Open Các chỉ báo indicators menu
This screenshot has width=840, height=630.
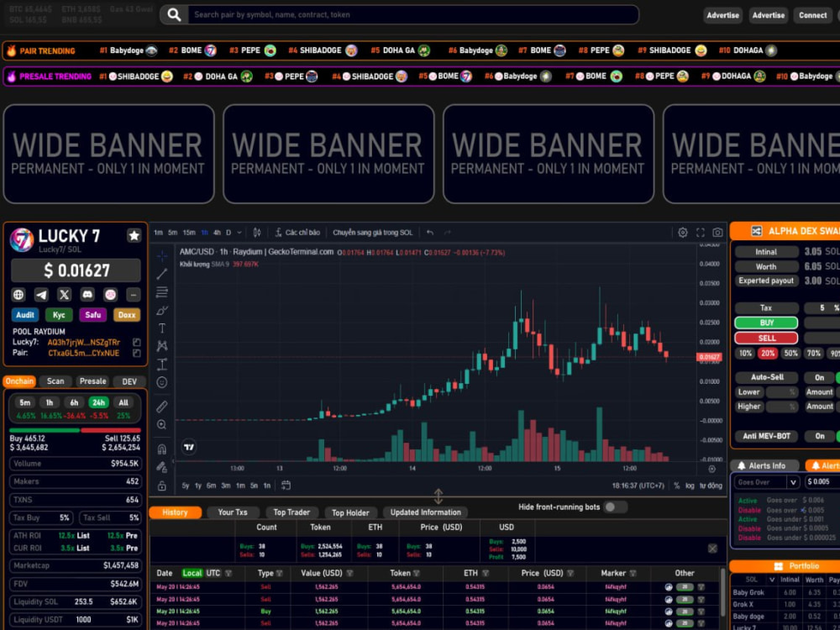click(297, 233)
